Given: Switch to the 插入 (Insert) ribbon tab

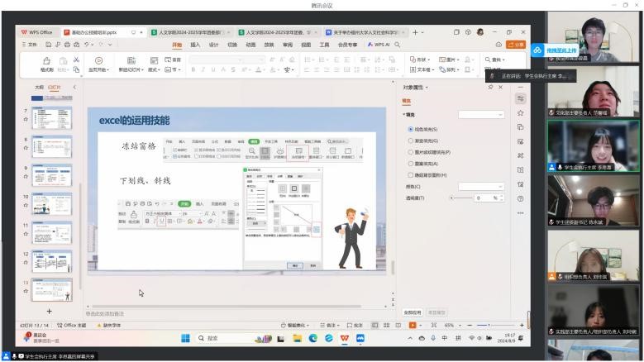Looking at the screenshot, I should 195,45.
